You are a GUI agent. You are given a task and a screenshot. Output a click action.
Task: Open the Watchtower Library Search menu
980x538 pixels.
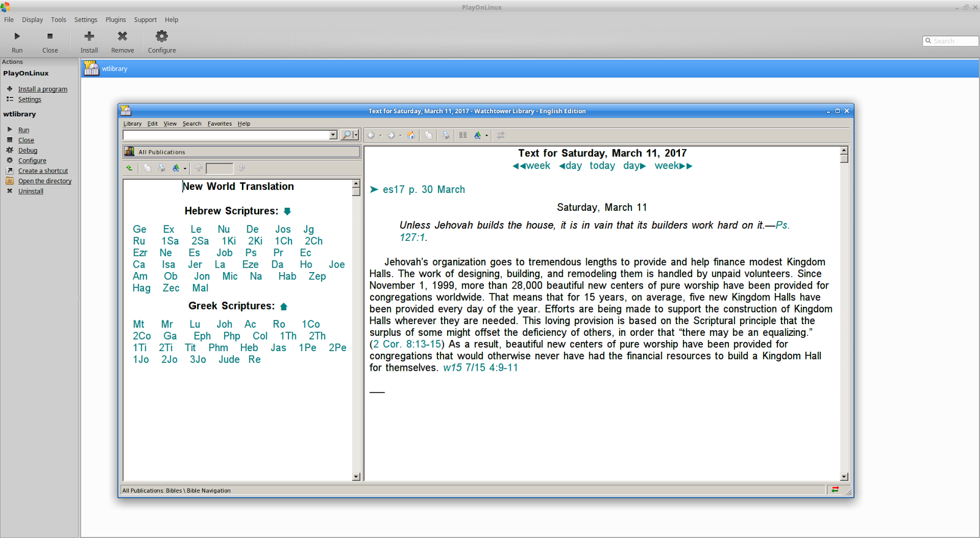point(192,124)
